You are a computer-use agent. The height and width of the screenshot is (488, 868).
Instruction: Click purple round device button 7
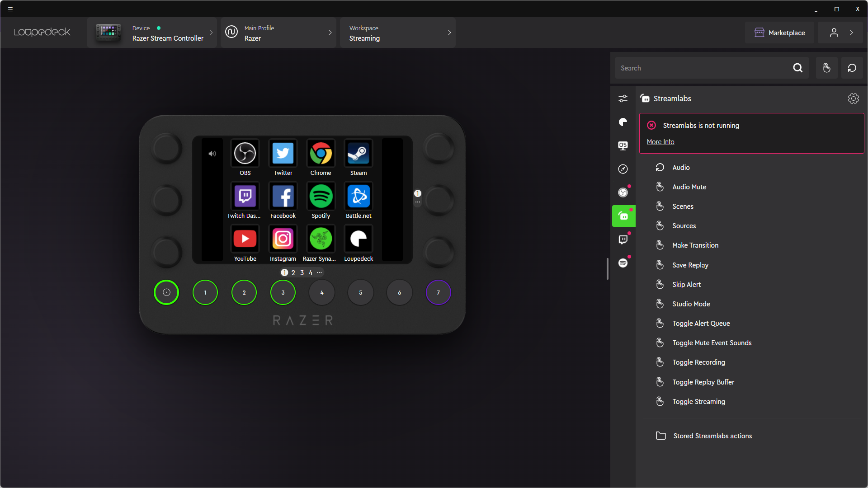438,292
